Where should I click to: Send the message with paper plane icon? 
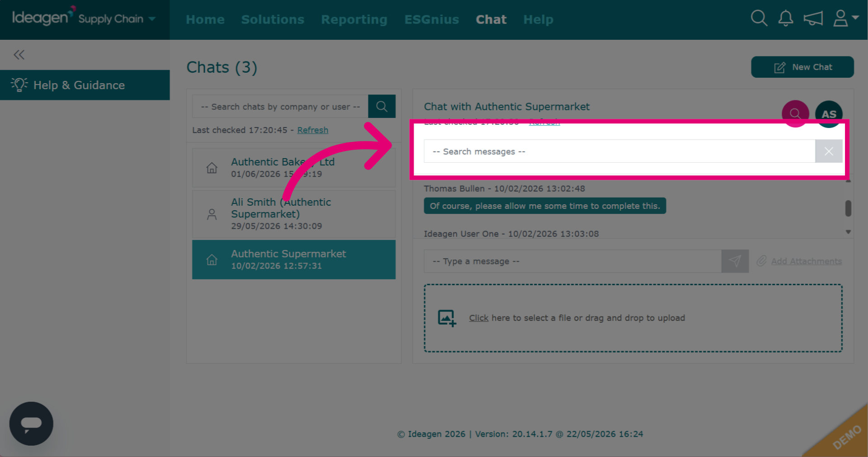coord(735,261)
